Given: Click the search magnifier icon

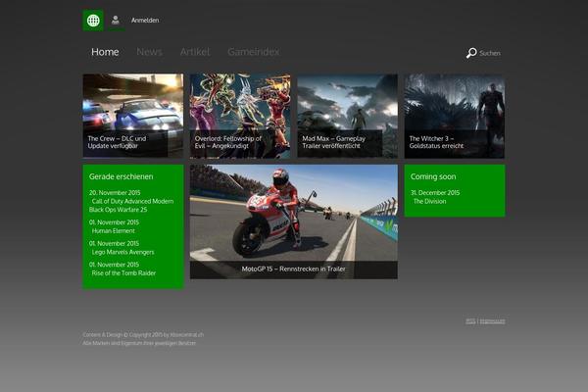Looking at the screenshot, I should tap(471, 53).
